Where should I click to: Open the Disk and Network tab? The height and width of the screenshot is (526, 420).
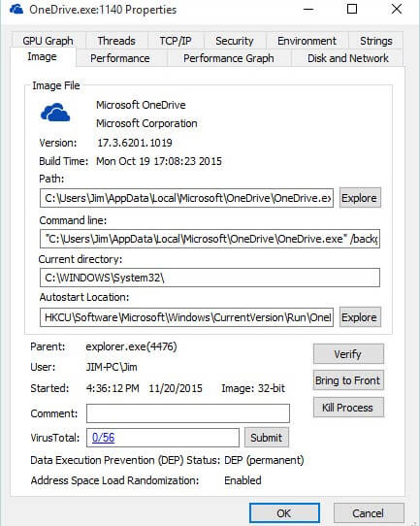pos(347,58)
